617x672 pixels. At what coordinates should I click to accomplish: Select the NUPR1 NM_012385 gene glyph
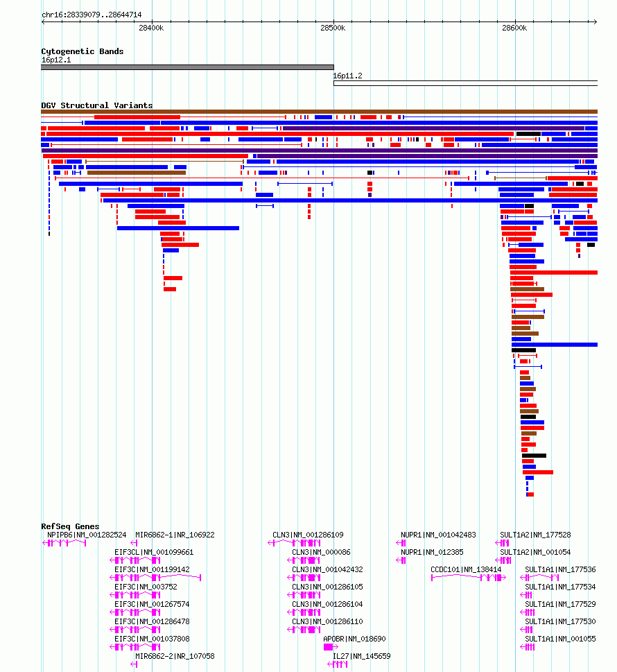tap(401, 560)
